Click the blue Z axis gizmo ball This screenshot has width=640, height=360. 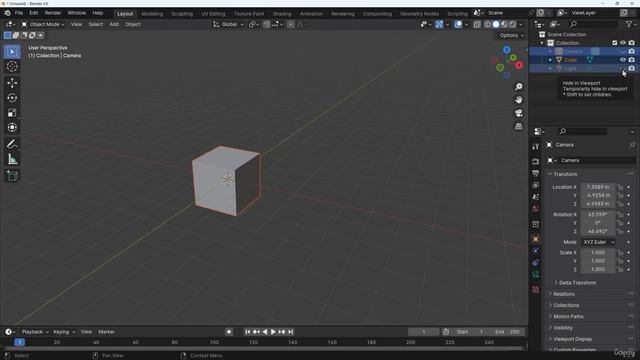[x=507, y=50]
